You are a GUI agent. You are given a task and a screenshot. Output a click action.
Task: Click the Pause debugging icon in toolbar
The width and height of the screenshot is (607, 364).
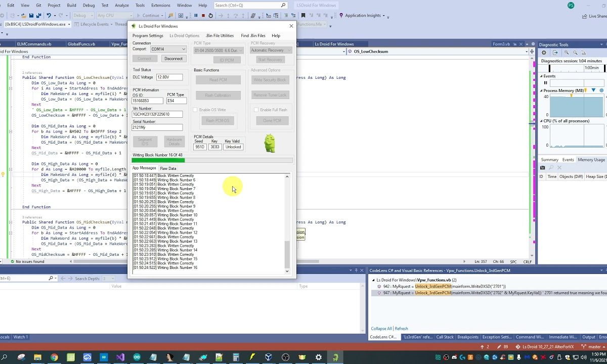click(x=196, y=16)
